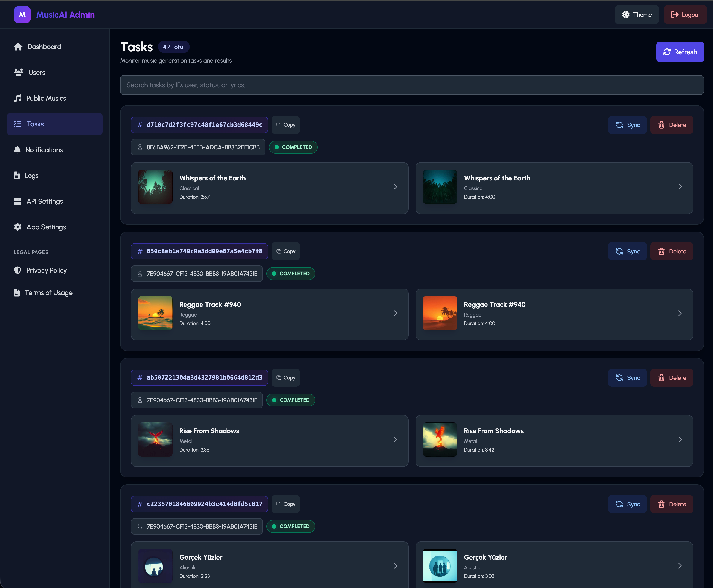Click the Dashboard home icon

tap(18, 47)
